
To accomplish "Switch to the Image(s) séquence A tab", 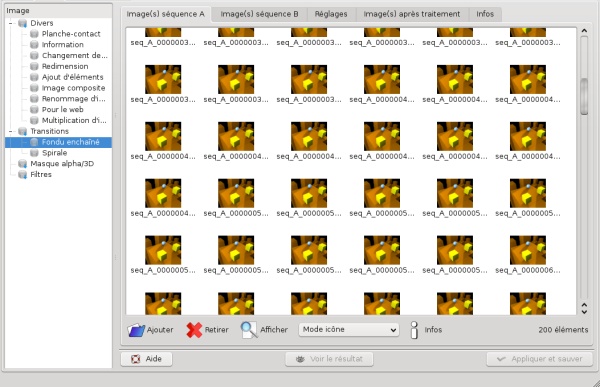I will pyautogui.click(x=165, y=14).
